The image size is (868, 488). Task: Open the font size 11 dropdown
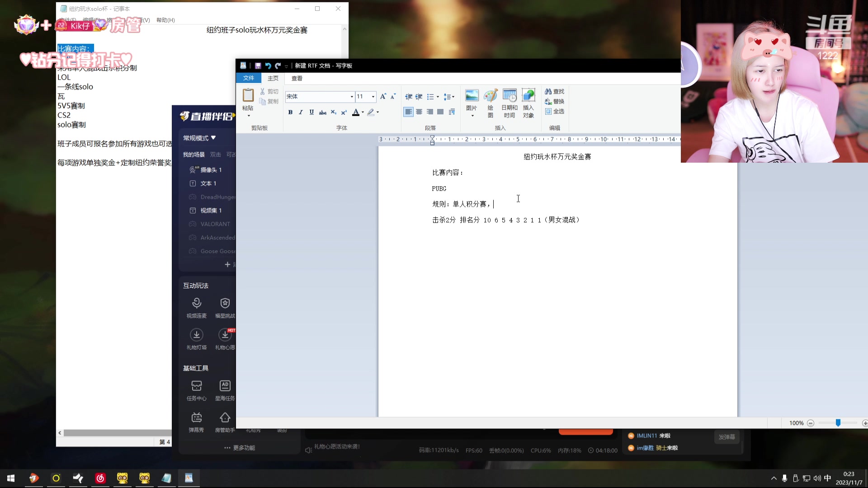tap(373, 97)
